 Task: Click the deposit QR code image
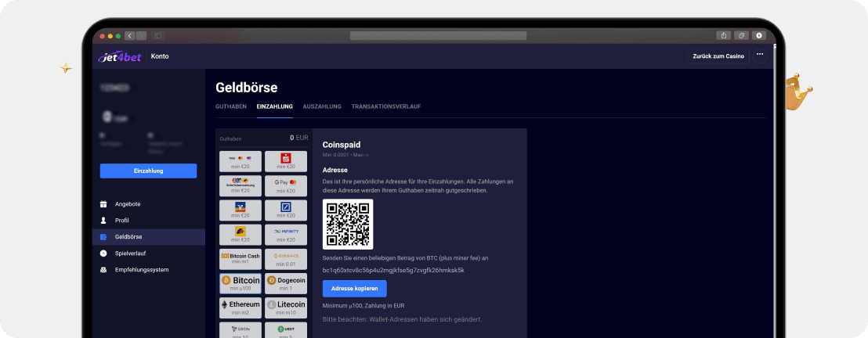tap(347, 225)
